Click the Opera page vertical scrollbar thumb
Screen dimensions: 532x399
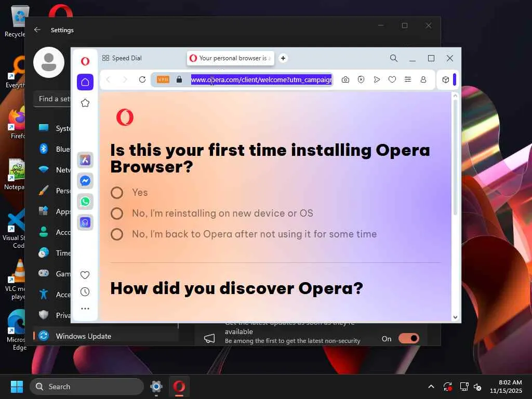click(x=455, y=157)
